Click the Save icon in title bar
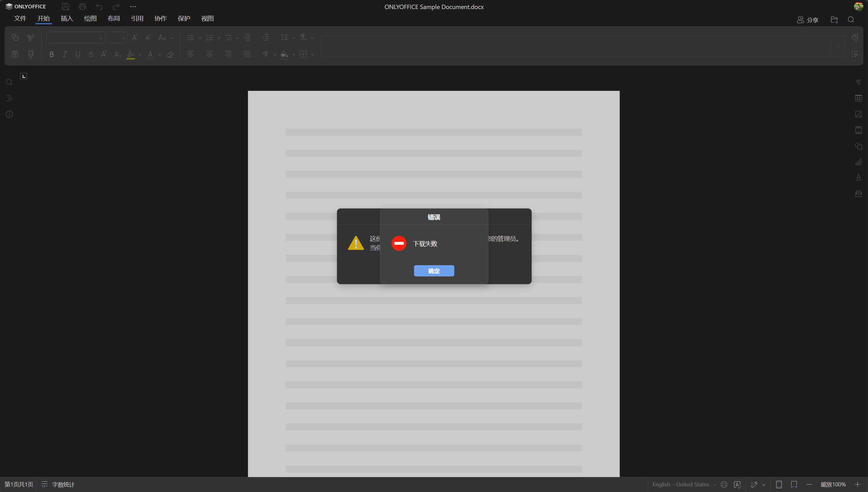868x492 pixels. pos(65,7)
